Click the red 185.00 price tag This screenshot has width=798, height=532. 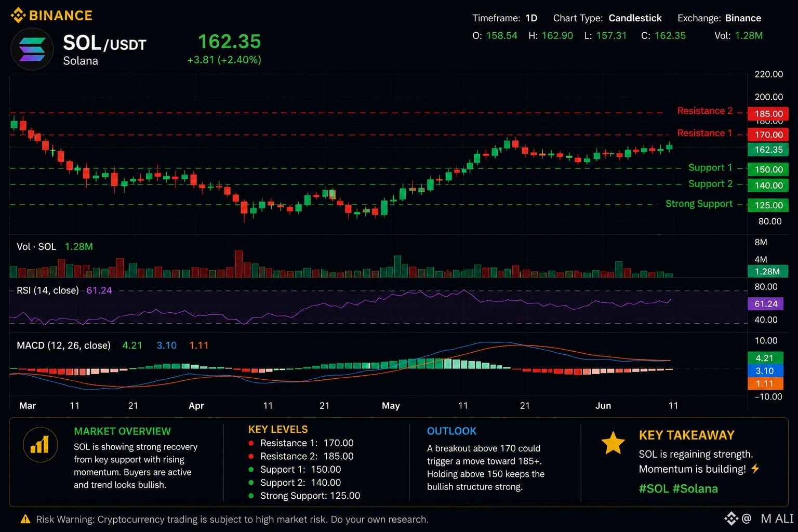tap(768, 114)
